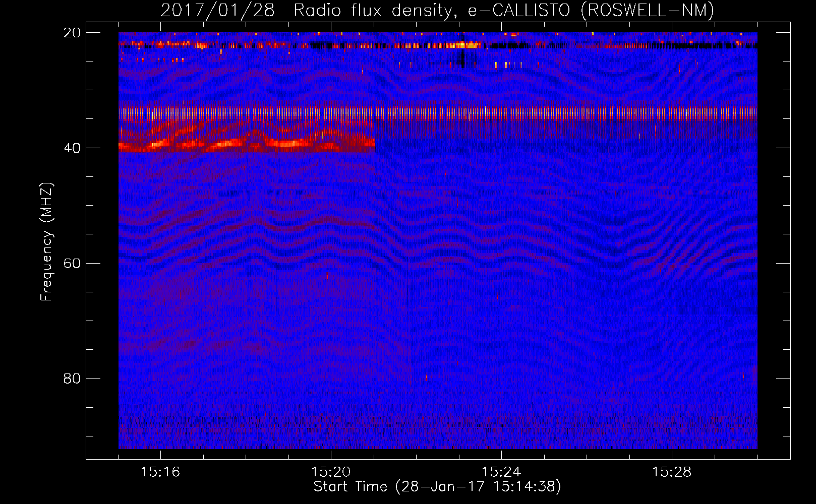Viewport: 816px width, 504px height.
Task: Click the '15:20' time tick label
Action: point(331,472)
